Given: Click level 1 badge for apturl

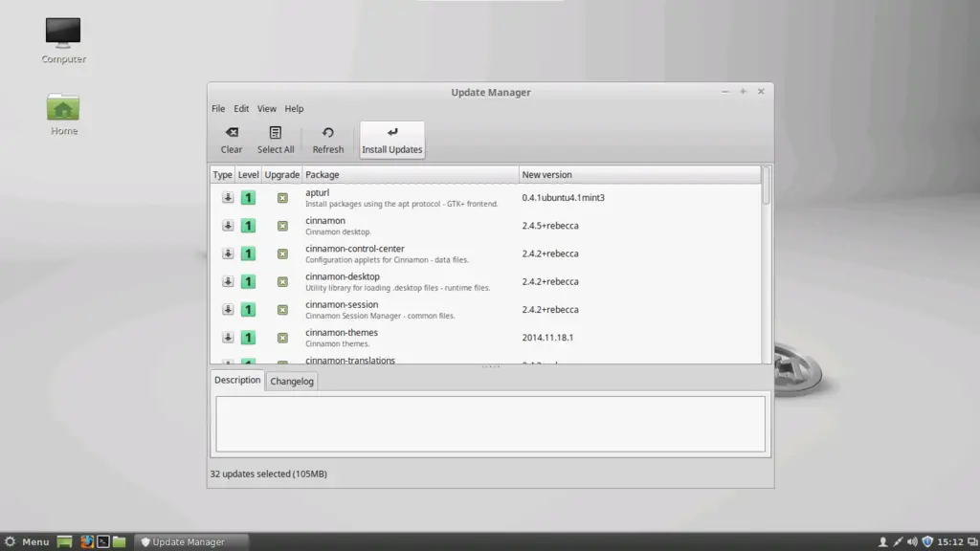Looking at the screenshot, I should pos(248,198).
